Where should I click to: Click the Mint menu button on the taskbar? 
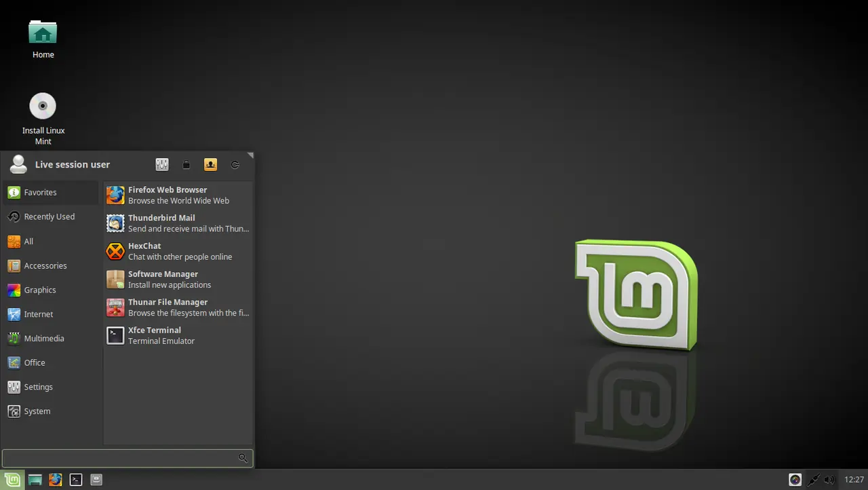(x=12, y=480)
